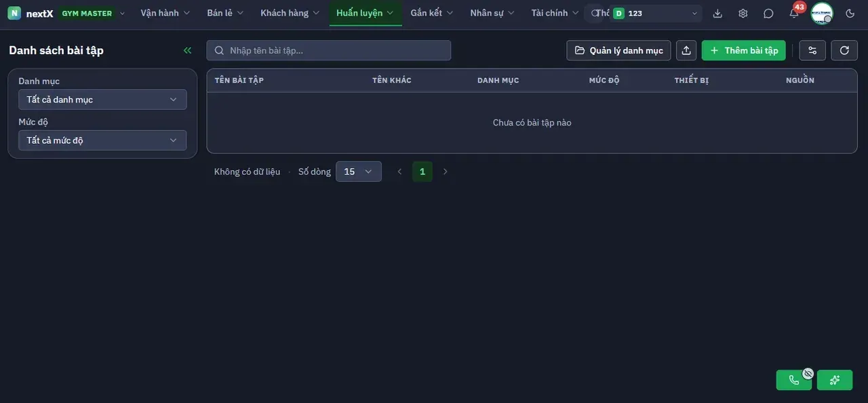Open the settings gear icon
The width and height of the screenshot is (868, 403).
click(x=743, y=14)
